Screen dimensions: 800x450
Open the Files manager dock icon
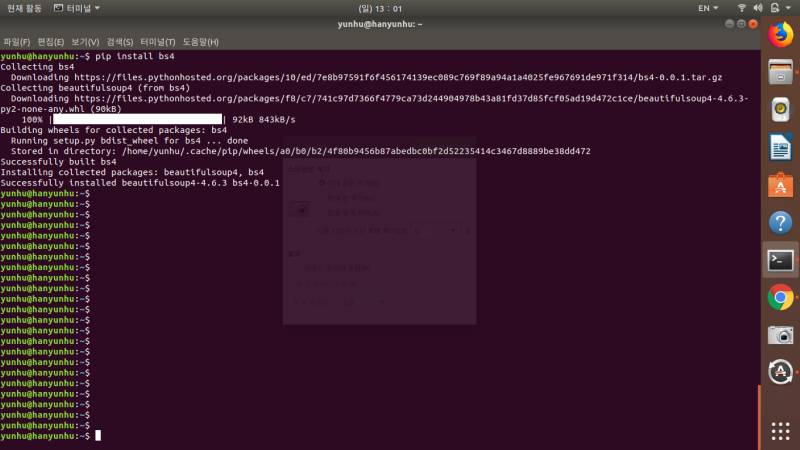pos(780,72)
